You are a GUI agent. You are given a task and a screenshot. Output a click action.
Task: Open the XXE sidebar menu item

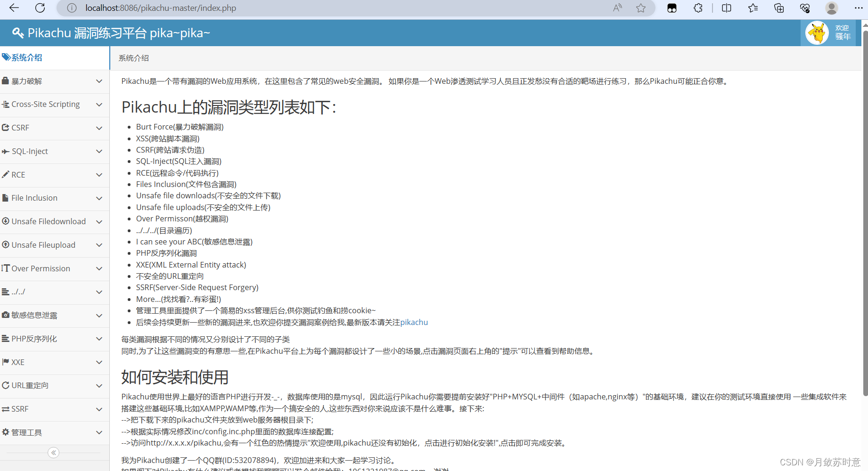(x=55, y=363)
